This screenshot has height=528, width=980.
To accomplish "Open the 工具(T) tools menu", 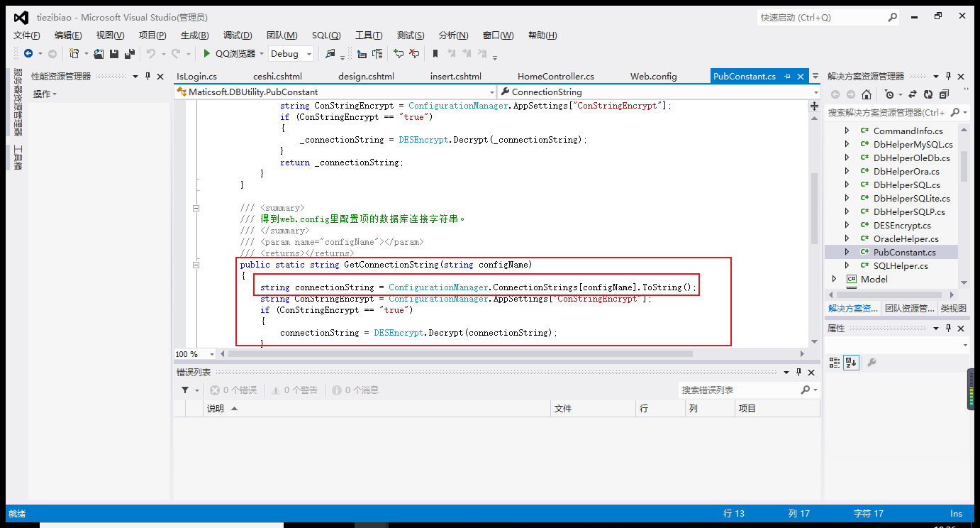I will 369,35.
